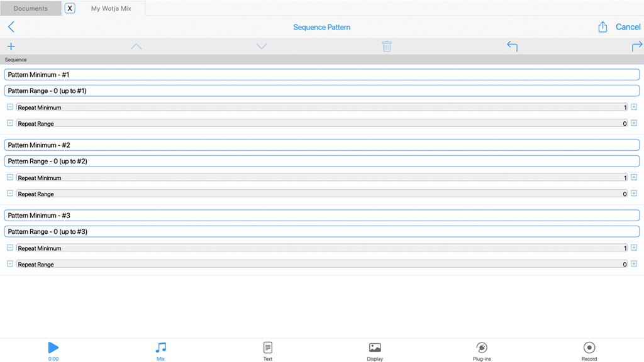The height and width of the screenshot is (362, 644).
Task: Add a new sequence item with plus
Action: (11, 47)
